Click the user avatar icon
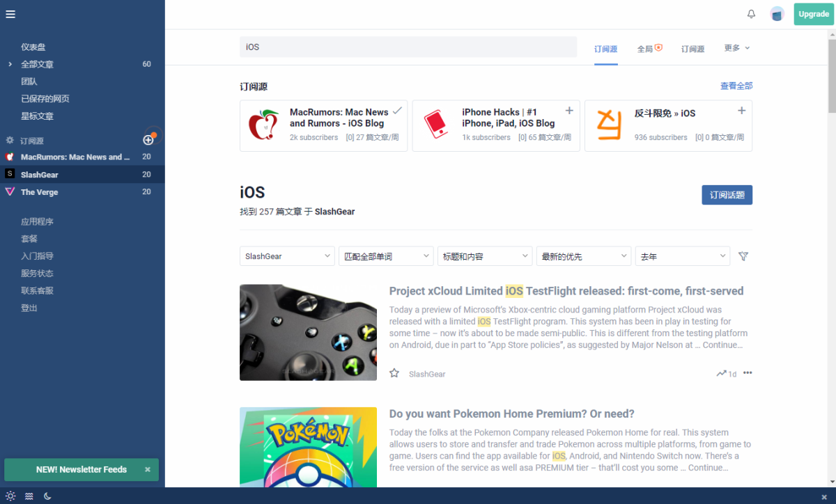Viewport: 836px width, 504px height. [x=777, y=14]
